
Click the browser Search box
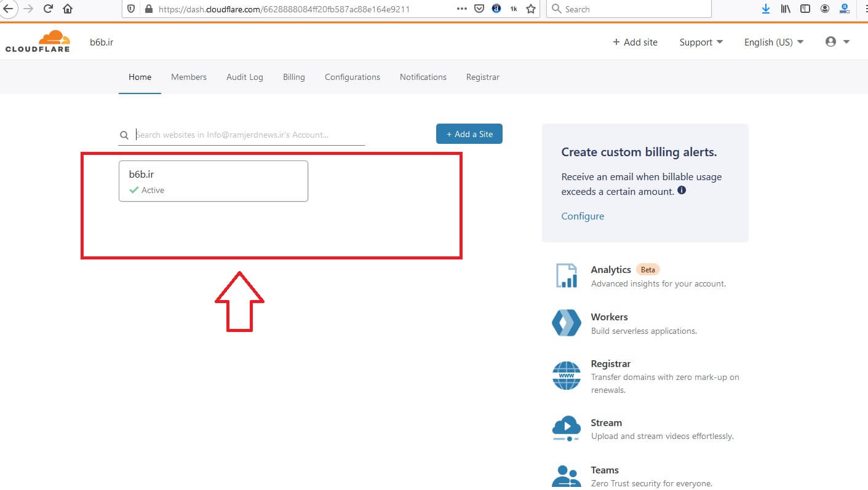coord(629,9)
